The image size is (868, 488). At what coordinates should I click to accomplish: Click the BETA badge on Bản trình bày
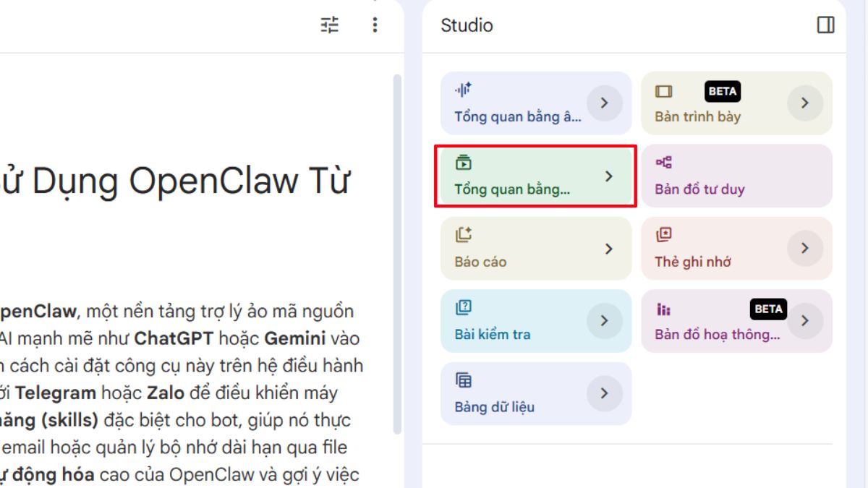click(723, 91)
